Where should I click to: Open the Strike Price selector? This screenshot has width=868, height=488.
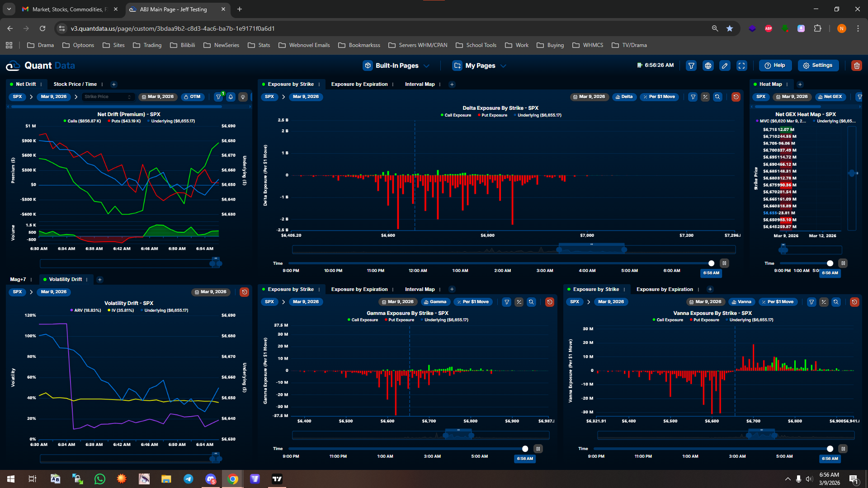pyautogui.click(x=108, y=97)
